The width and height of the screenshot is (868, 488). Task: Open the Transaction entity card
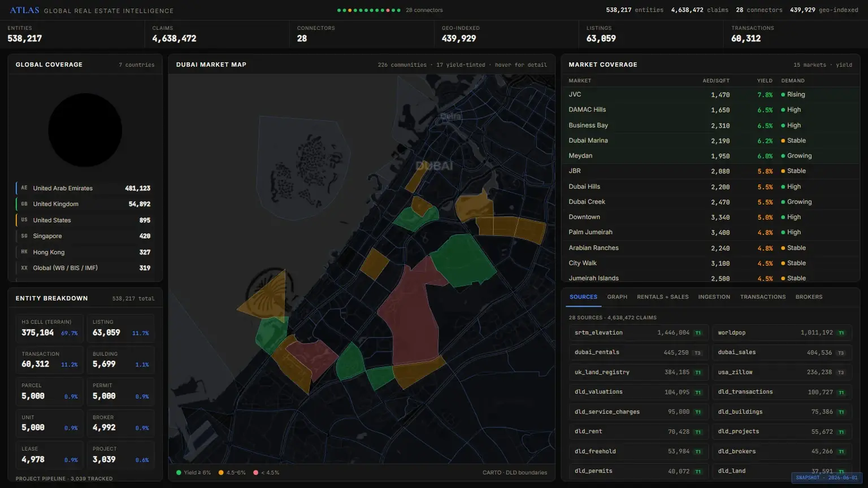pyautogui.click(x=50, y=360)
